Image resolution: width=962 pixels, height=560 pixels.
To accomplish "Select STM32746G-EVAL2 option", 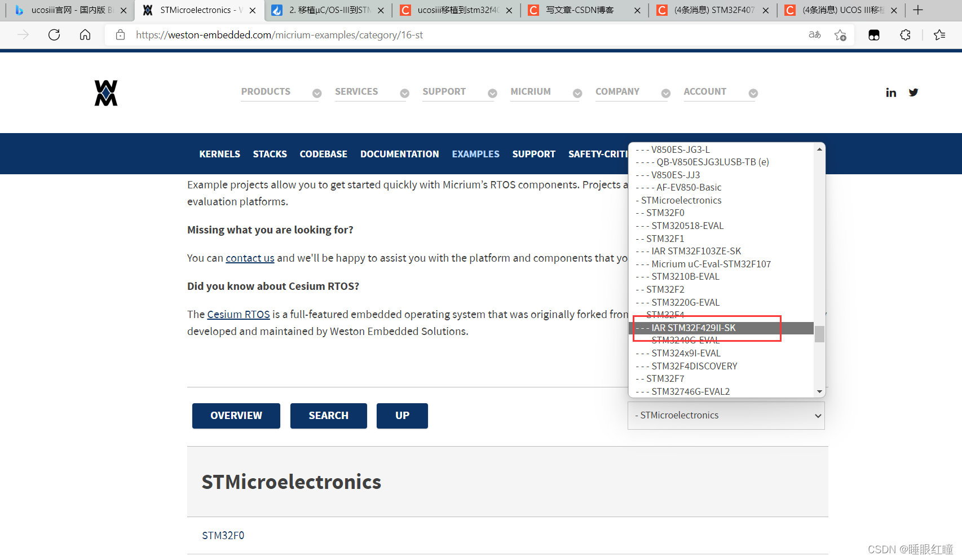I will click(721, 391).
